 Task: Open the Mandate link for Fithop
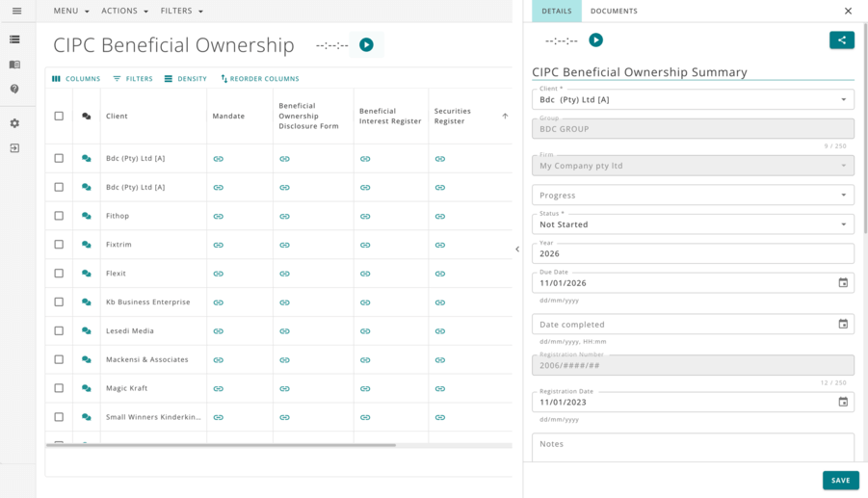(219, 216)
